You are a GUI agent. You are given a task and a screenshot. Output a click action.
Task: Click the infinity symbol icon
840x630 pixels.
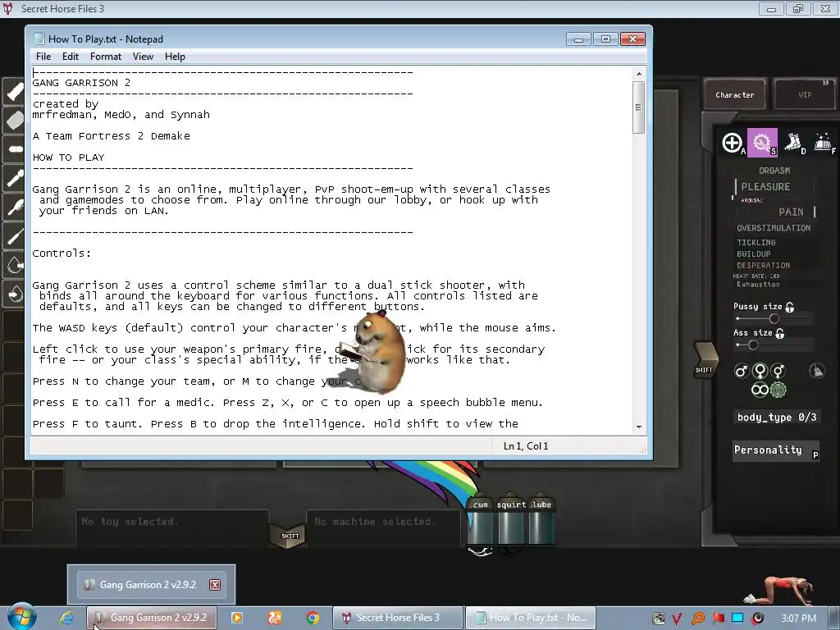point(760,390)
